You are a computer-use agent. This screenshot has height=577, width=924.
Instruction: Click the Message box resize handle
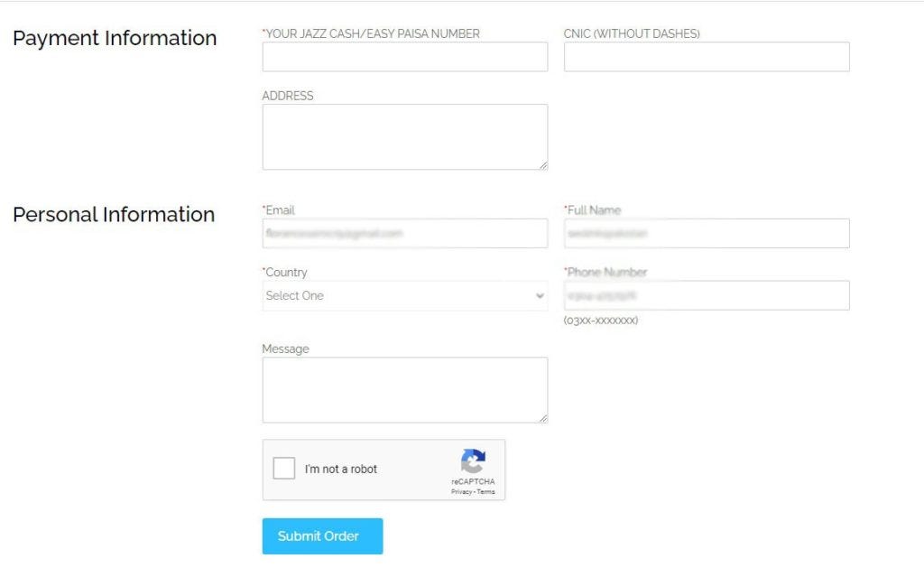coord(543,419)
